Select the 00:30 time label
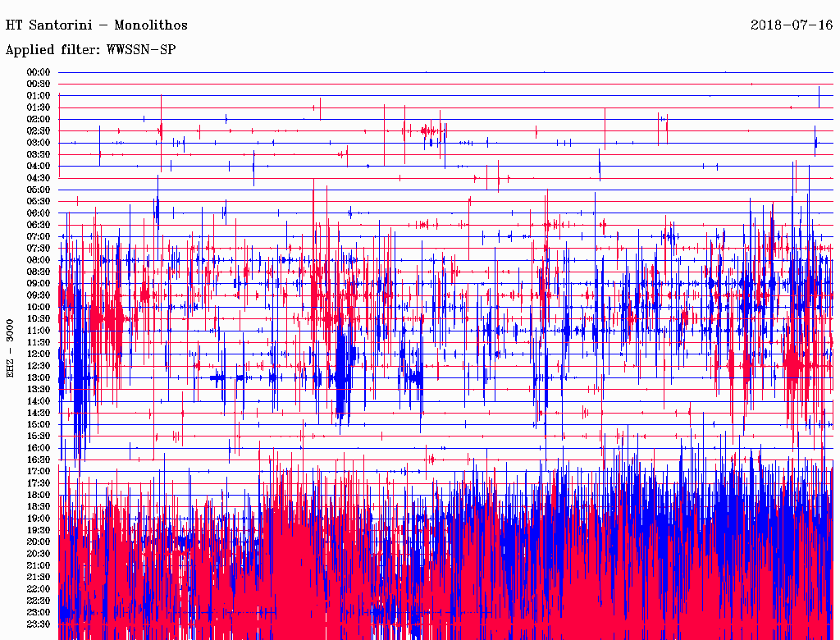 pyautogui.click(x=38, y=85)
